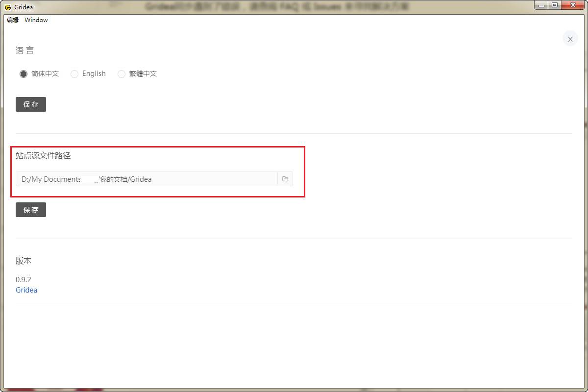This screenshot has height=392, width=588.
Task: Click the version number 0.9.2
Action: tap(24, 279)
